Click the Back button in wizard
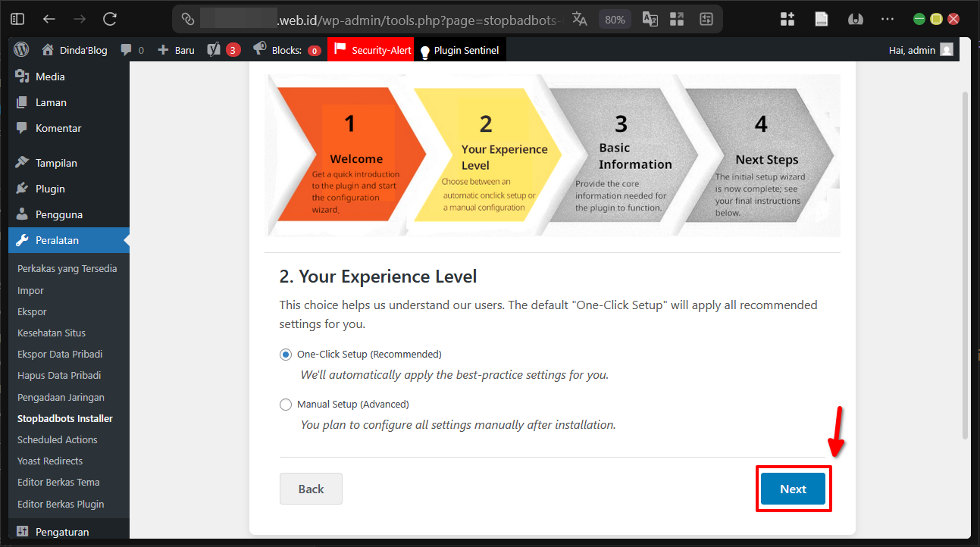This screenshot has height=547, width=980. (x=311, y=489)
